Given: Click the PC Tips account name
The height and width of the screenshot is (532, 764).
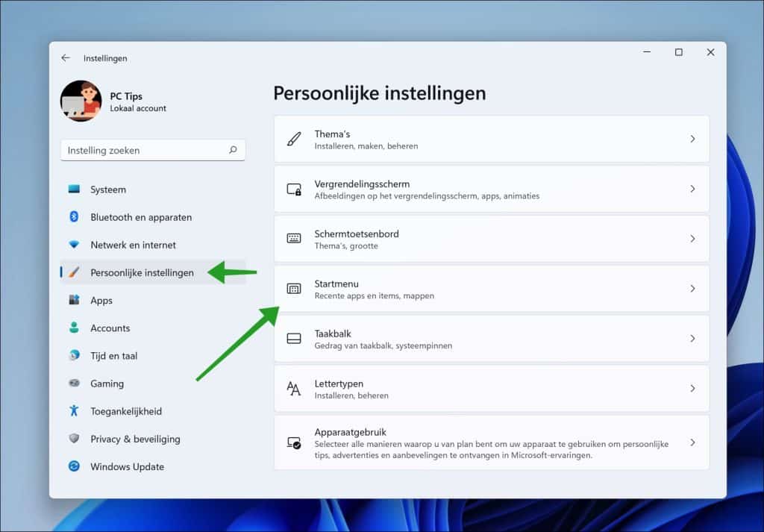Looking at the screenshot, I should click(x=125, y=96).
